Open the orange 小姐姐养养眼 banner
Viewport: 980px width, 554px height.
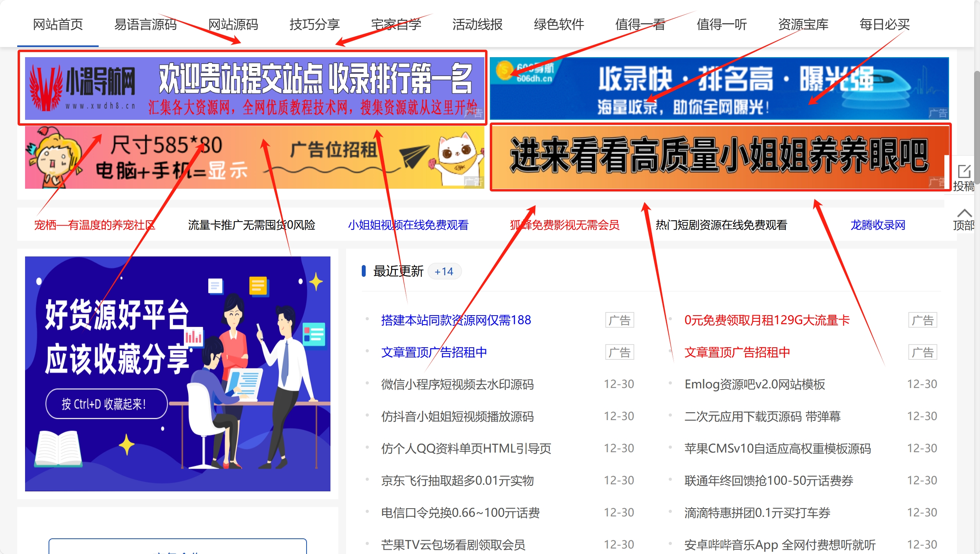[x=720, y=157]
